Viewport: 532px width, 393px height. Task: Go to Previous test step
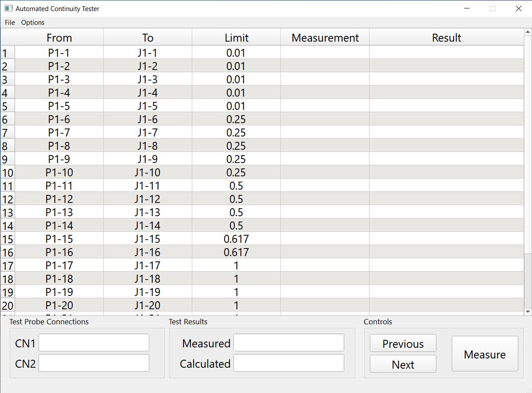[403, 343]
